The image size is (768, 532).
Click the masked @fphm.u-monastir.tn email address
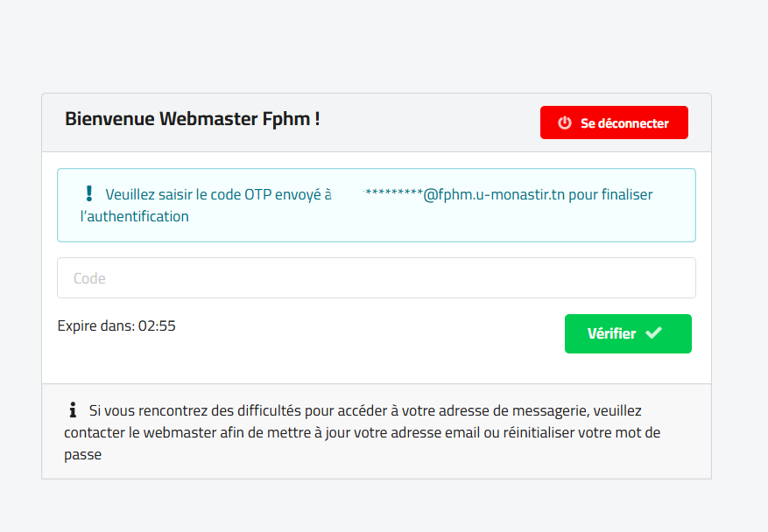(464, 195)
